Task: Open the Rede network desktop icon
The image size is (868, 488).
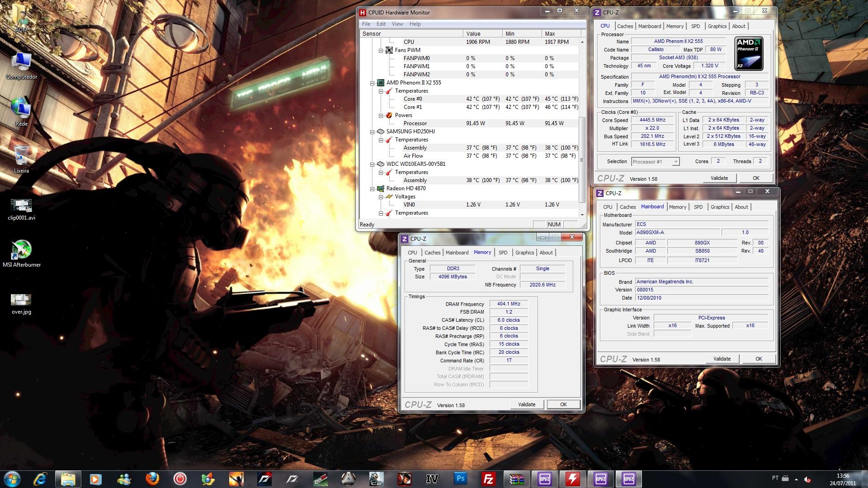Action: tap(21, 112)
